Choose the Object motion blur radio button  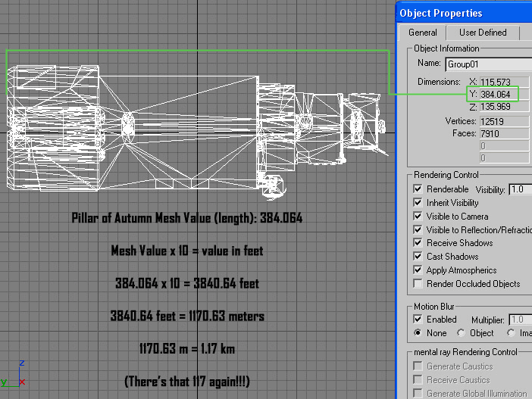tap(461, 333)
